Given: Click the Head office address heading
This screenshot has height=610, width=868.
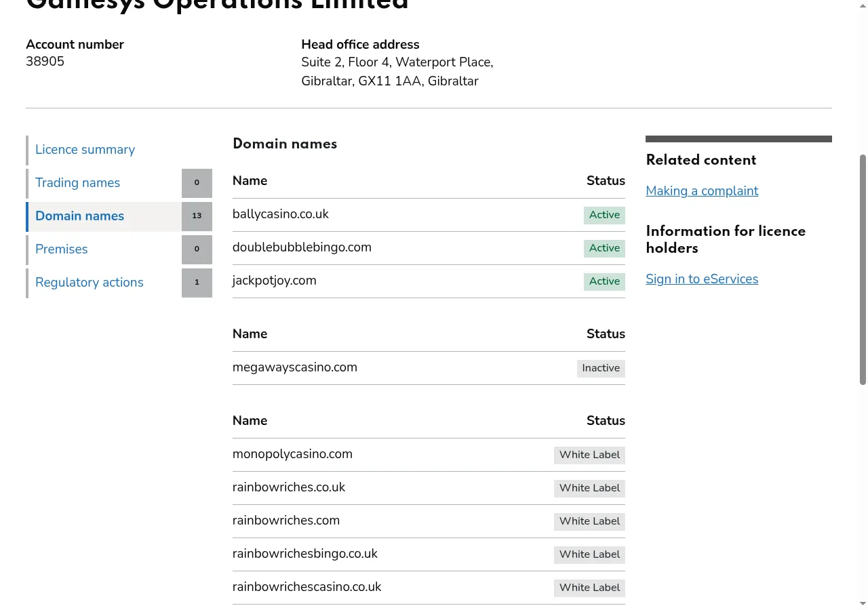Looking at the screenshot, I should pyautogui.click(x=360, y=45).
